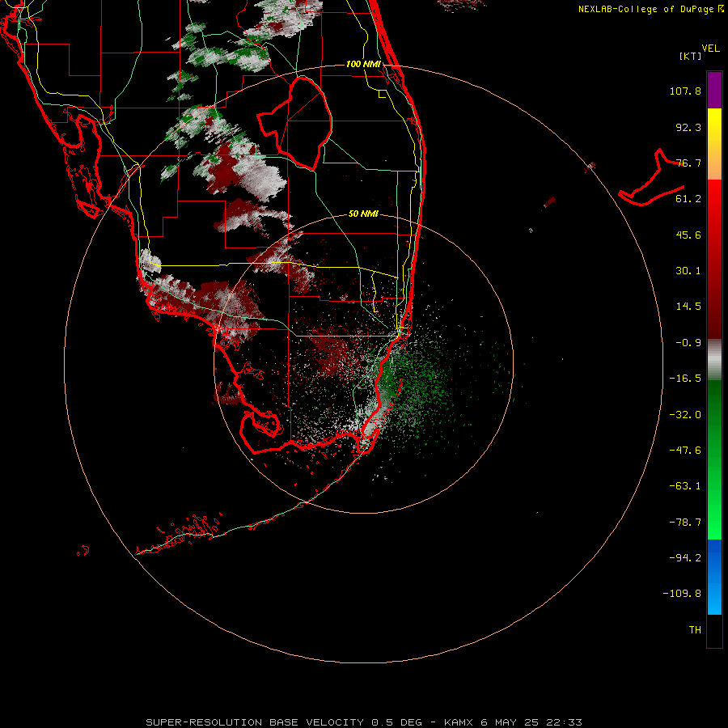Screen dimensions: 728x728
Task: Click the -94.2 velocity scale value
Action: tap(685, 558)
